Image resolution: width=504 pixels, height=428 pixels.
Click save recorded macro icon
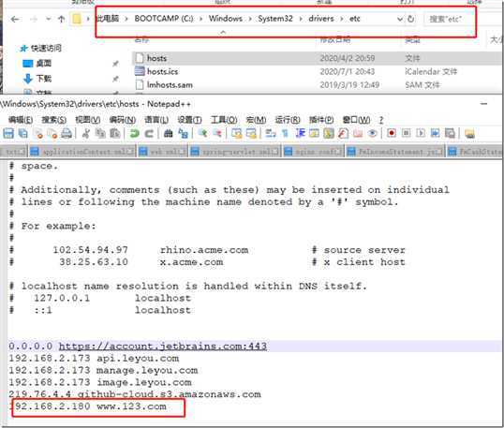point(450,133)
